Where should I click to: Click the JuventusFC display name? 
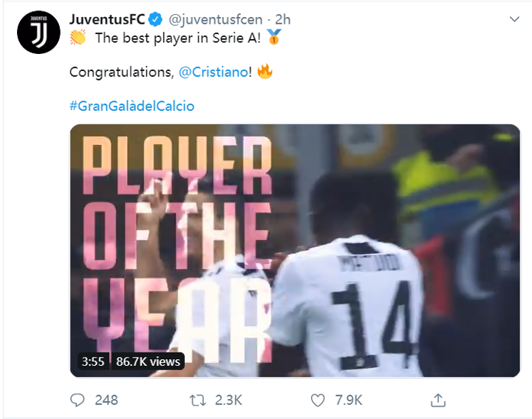(107, 18)
